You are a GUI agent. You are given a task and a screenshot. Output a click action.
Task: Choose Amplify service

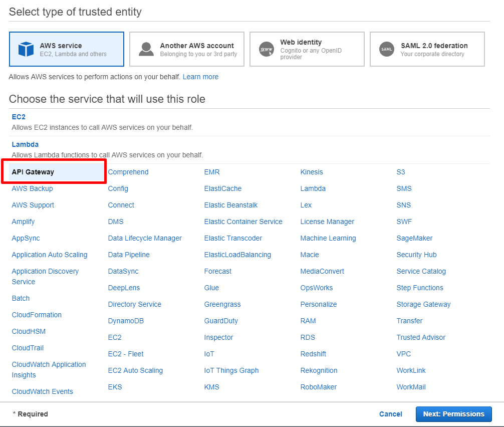click(23, 222)
